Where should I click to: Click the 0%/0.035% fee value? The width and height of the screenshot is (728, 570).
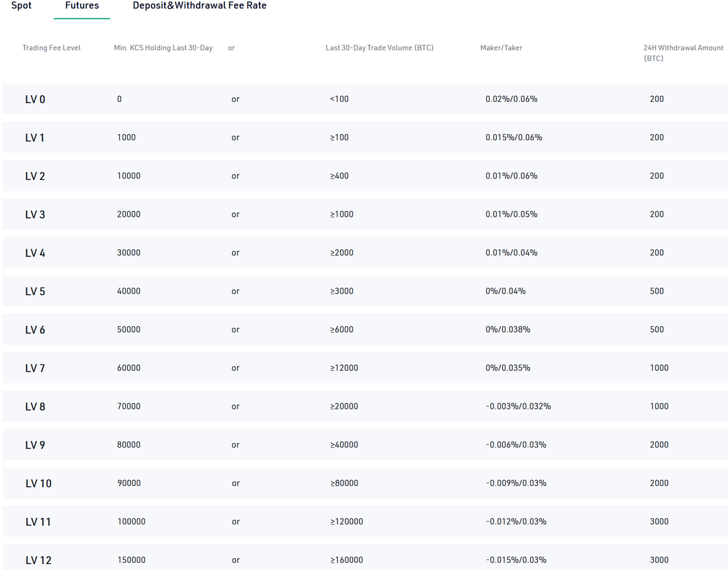[508, 368]
